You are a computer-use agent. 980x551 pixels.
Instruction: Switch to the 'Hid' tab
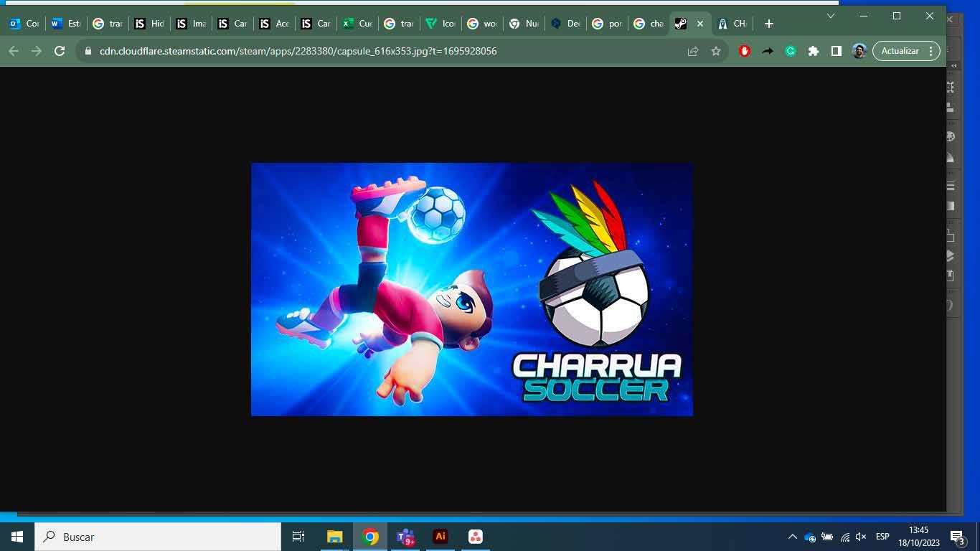pyautogui.click(x=149, y=24)
